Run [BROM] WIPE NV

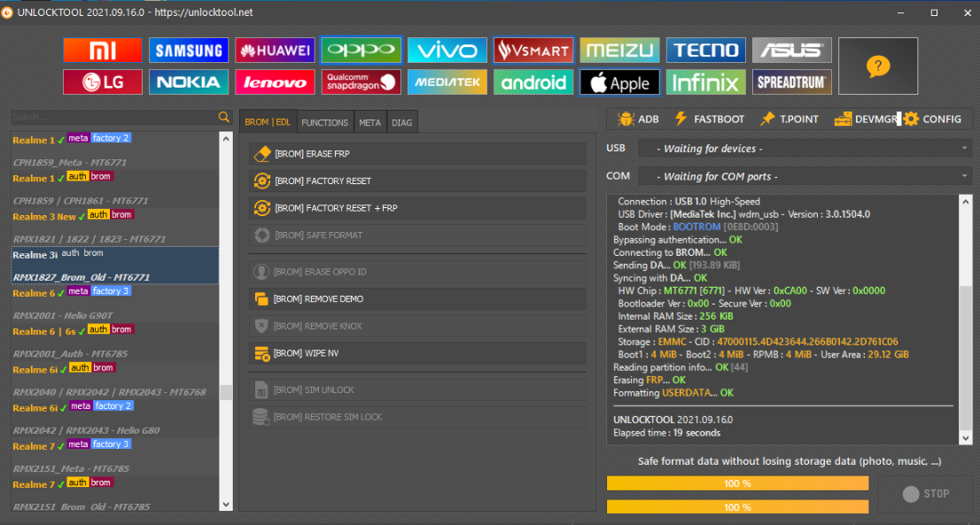pyautogui.click(x=417, y=353)
